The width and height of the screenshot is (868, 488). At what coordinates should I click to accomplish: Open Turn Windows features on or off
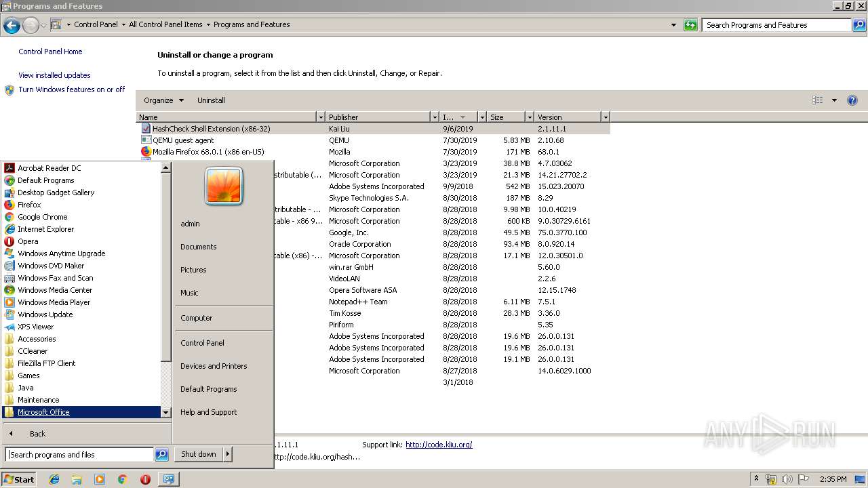72,89
